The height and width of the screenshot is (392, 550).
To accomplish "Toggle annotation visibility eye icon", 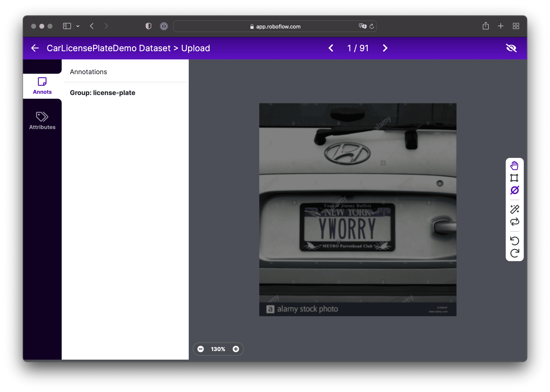I will click(511, 48).
